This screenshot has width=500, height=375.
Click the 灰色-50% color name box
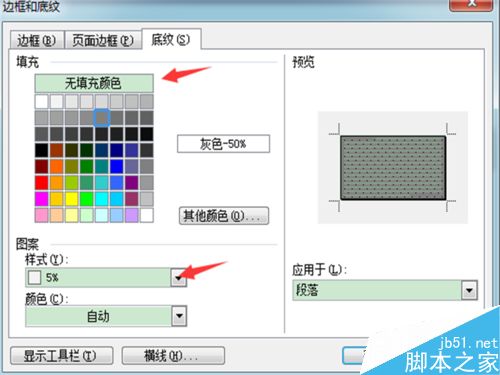tap(223, 144)
